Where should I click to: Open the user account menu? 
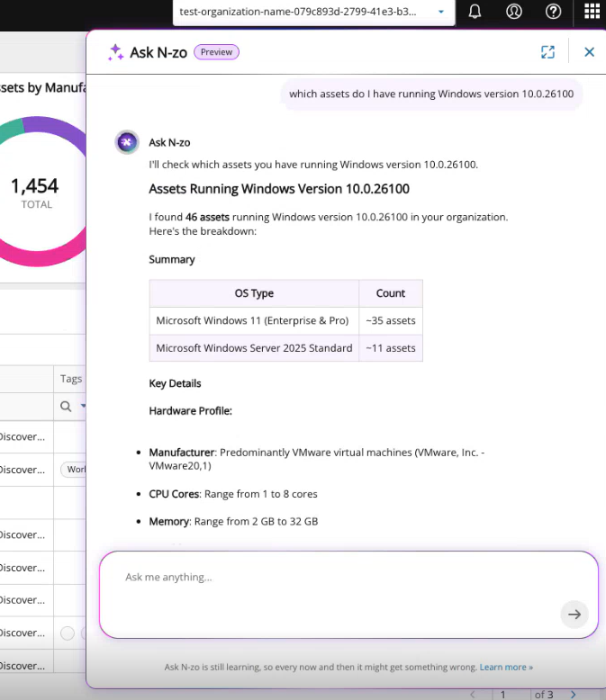click(x=514, y=11)
